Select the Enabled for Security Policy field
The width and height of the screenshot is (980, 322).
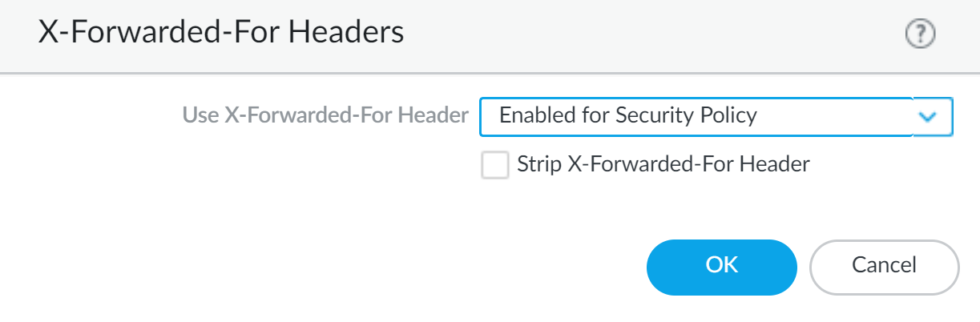click(695, 117)
